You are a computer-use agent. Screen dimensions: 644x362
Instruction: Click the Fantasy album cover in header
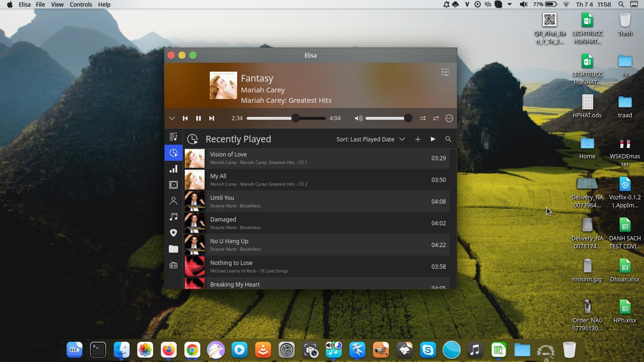(x=223, y=85)
